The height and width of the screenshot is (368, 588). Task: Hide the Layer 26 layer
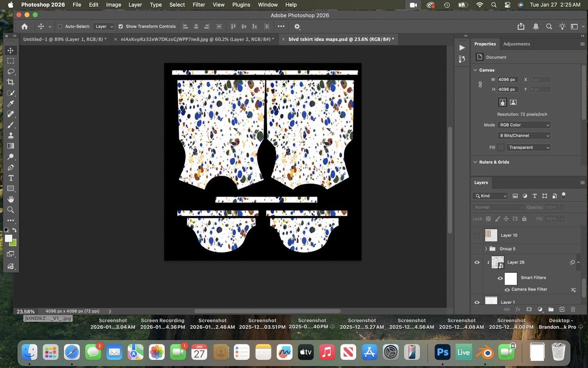point(477,262)
